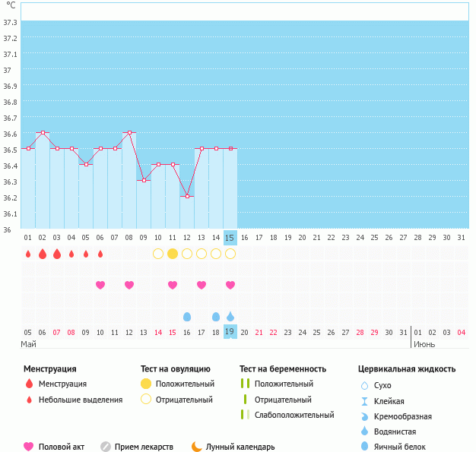Click the 'Клейкая' cervical fluid legend icon

click(364, 401)
